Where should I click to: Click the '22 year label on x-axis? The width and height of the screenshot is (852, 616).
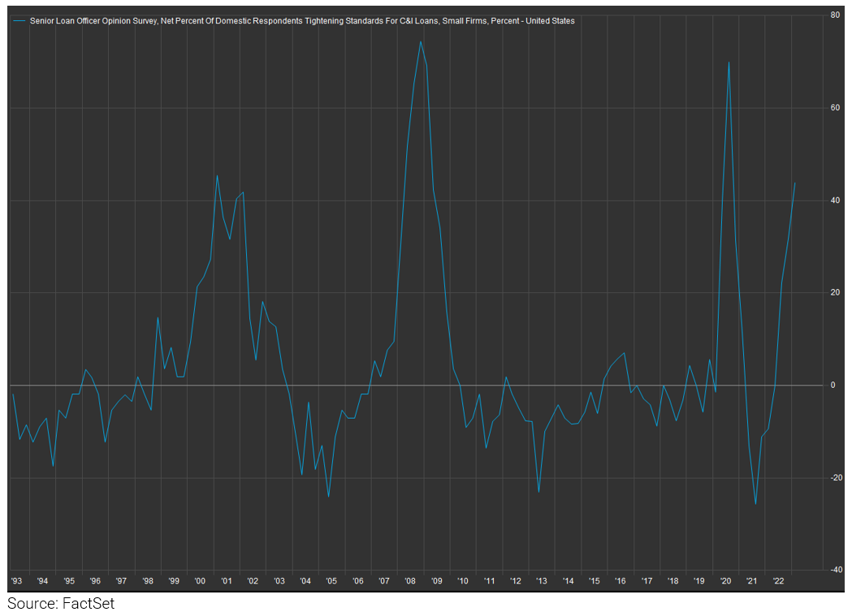pyautogui.click(x=777, y=581)
